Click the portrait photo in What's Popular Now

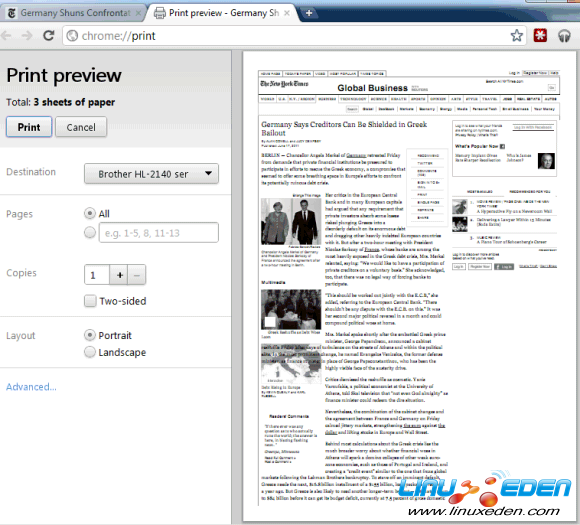pos(546,161)
